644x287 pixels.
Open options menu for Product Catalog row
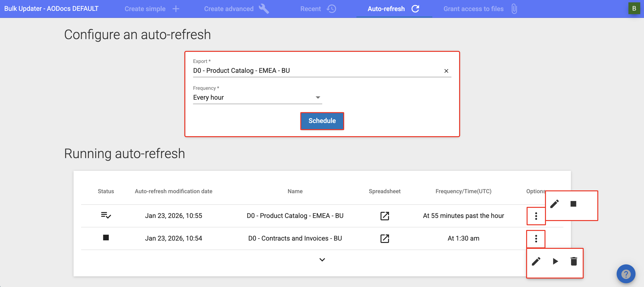[x=536, y=216]
